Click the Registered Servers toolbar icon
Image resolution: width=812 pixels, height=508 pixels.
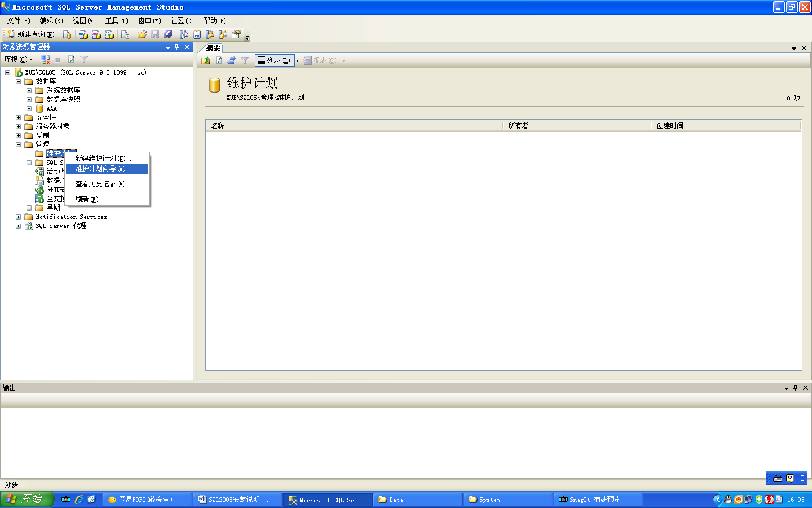coord(184,34)
